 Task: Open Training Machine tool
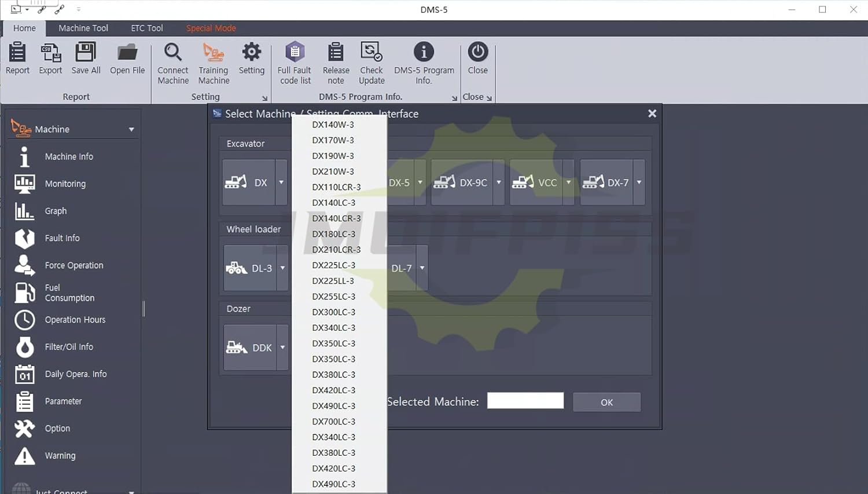(214, 63)
